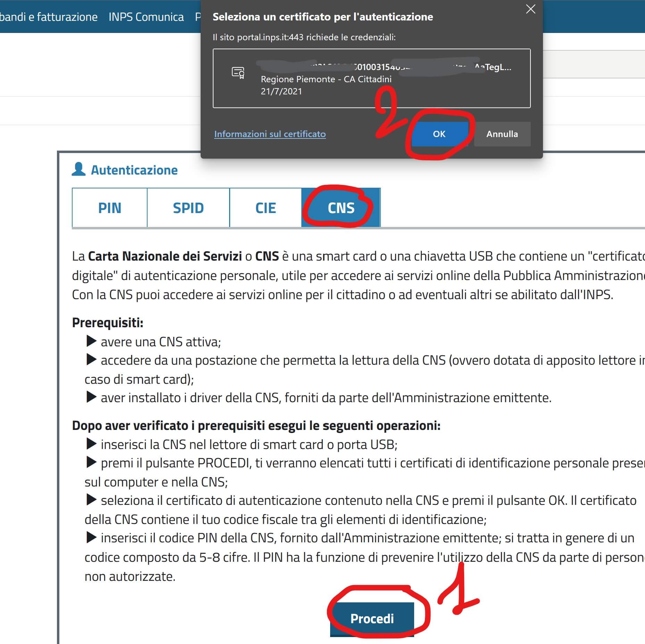Click the Autenticazione user silhouette icon
This screenshot has height=644, width=645.
78,169
